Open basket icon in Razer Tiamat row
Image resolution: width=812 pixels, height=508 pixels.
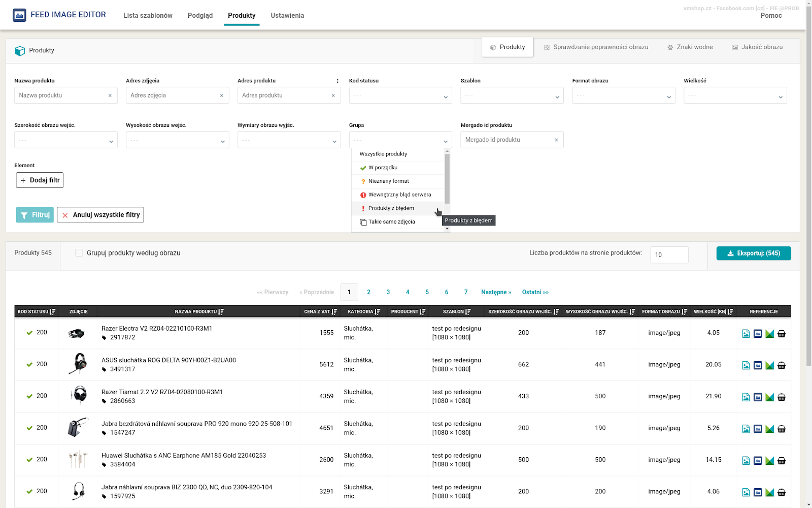click(782, 397)
